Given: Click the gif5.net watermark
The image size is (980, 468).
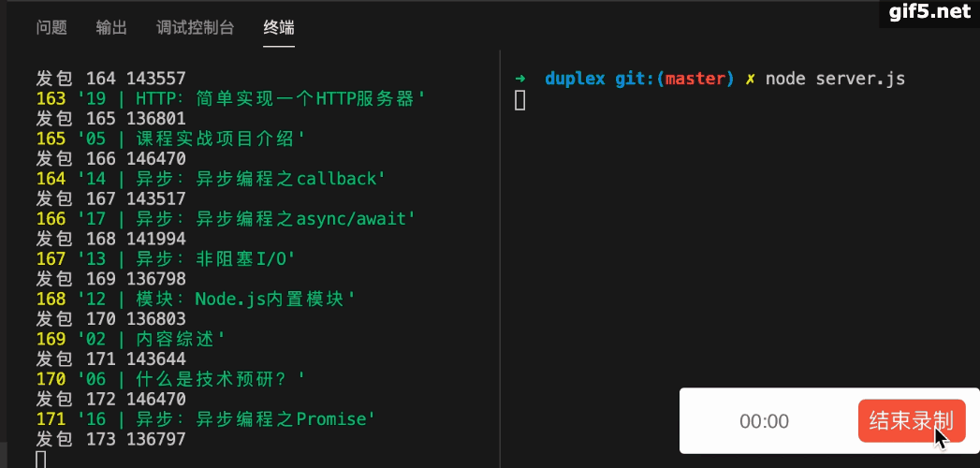Looking at the screenshot, I should coord(930,12).
